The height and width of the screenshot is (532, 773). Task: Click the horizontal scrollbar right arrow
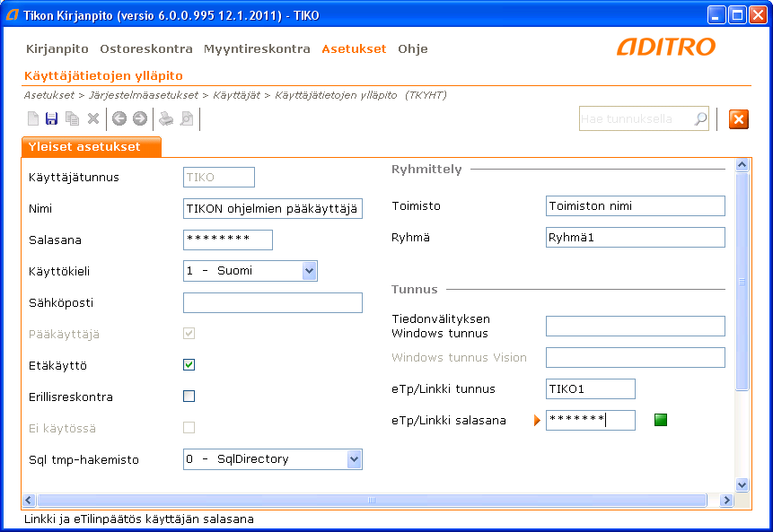coord(725,501)
